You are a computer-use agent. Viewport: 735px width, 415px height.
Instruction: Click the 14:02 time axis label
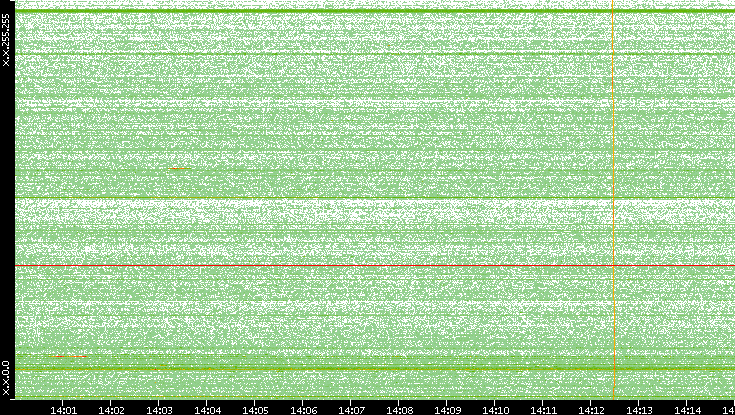(x=111, y=410)
